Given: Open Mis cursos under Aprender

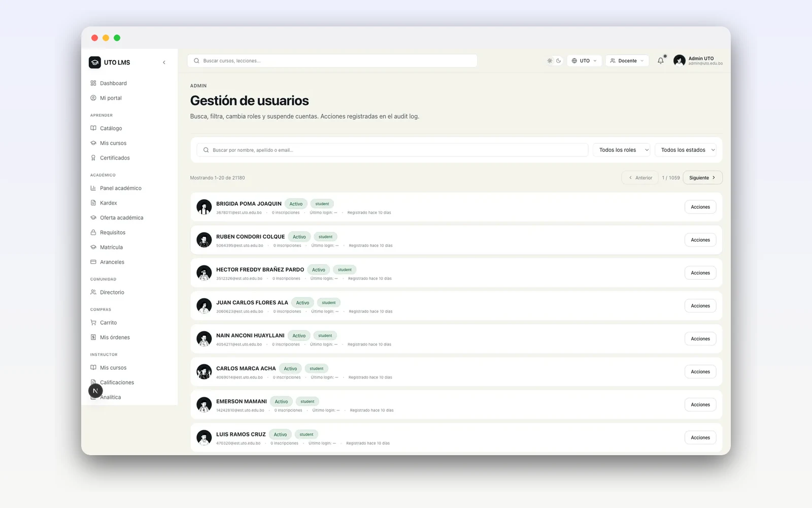Looking at the screenshot, I should (x=113, y=143).
